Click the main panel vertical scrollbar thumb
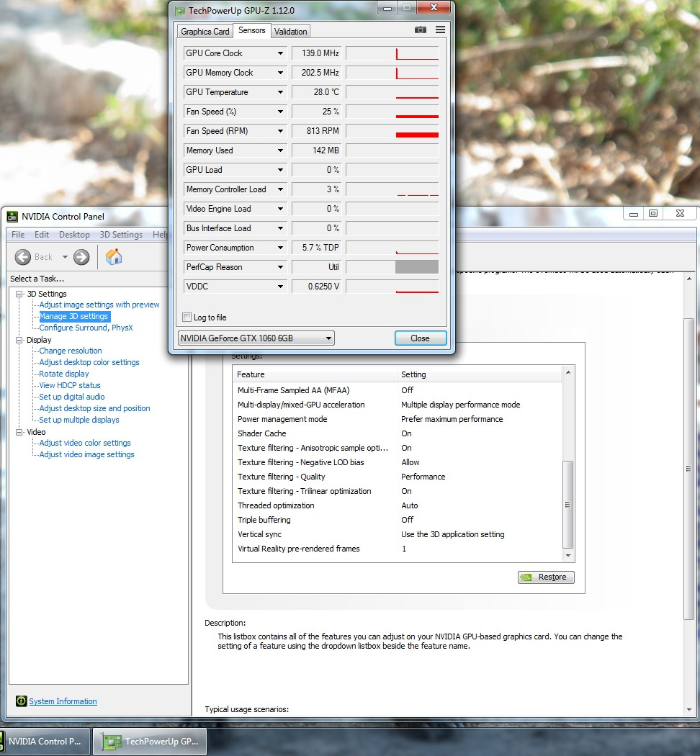The height and width of the screenshot is (756, 700). coord(688,469)
